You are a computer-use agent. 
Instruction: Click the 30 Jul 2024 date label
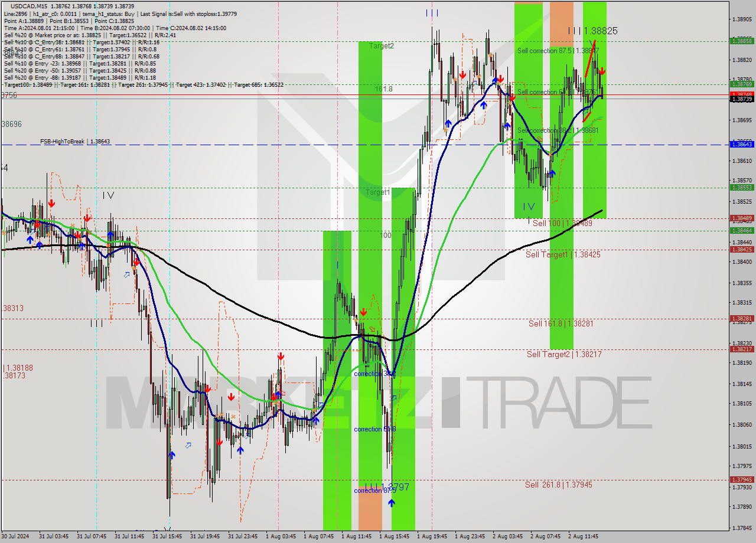click(x=15, y=537)
